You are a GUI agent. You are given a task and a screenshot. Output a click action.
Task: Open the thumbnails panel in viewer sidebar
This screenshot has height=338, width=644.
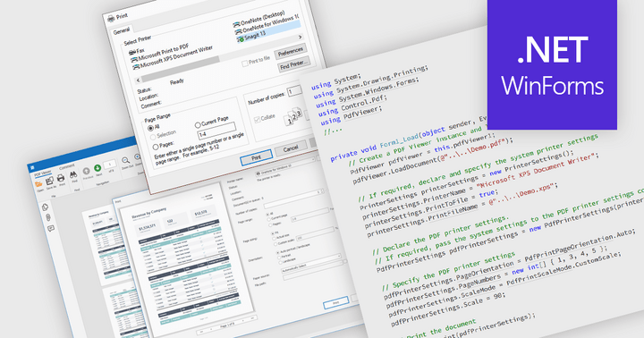pos(45,207)
